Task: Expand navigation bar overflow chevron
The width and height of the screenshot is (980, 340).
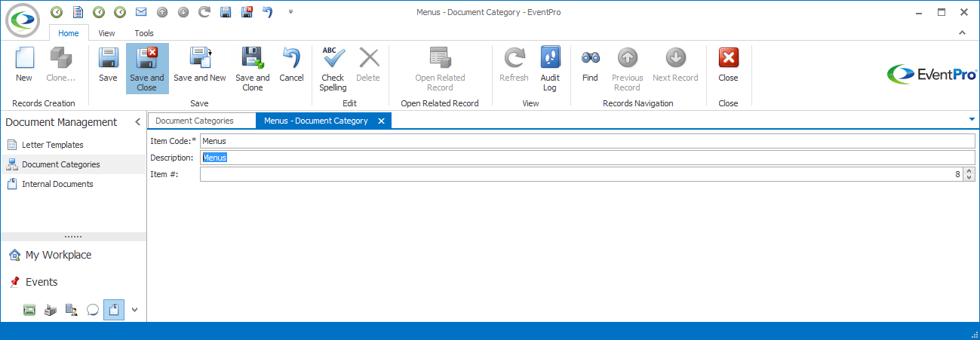Action: (x=135, y=309)
